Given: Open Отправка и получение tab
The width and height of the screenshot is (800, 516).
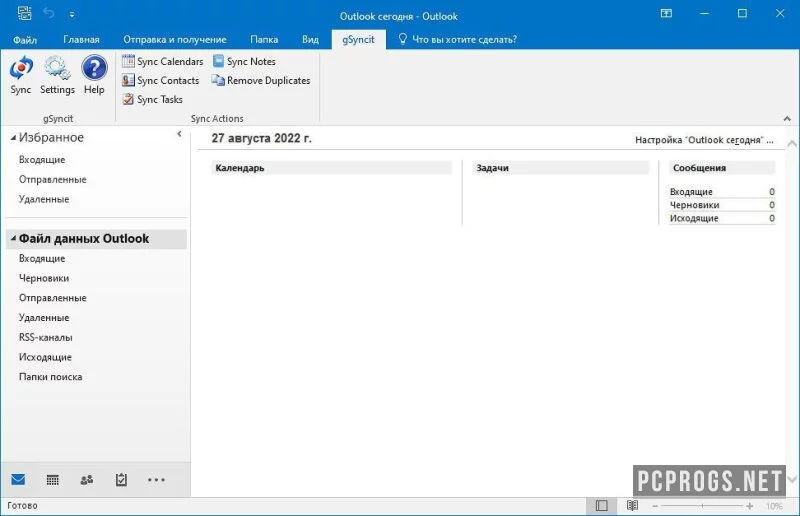Looking at the screenshot, I should point(175,39).
